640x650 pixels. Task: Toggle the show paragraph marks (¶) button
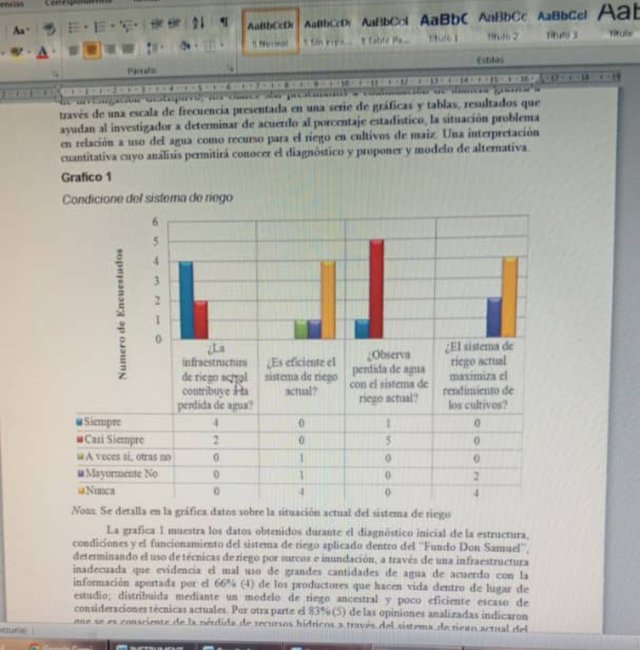point(223,22)
